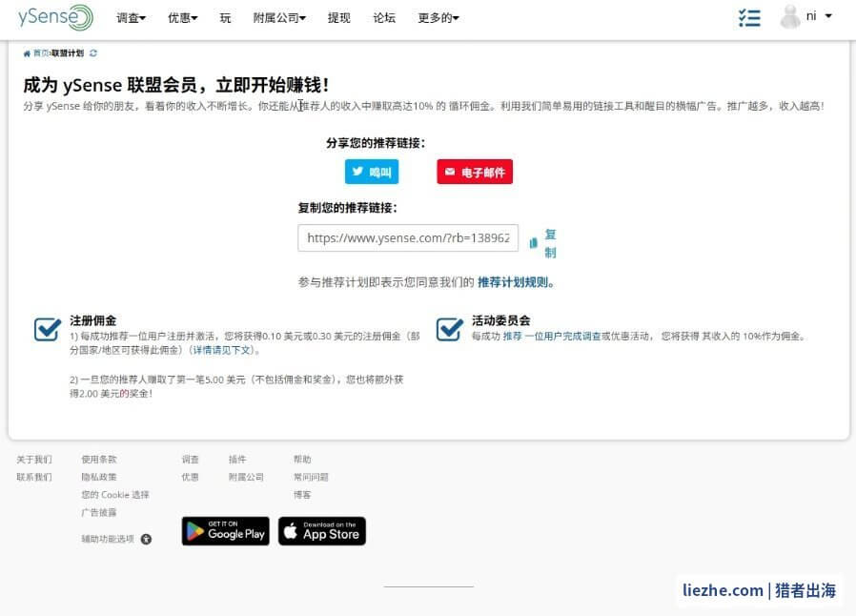Expand the 附属公司 dropdown menu
The image size is (856, 616).
279,18
